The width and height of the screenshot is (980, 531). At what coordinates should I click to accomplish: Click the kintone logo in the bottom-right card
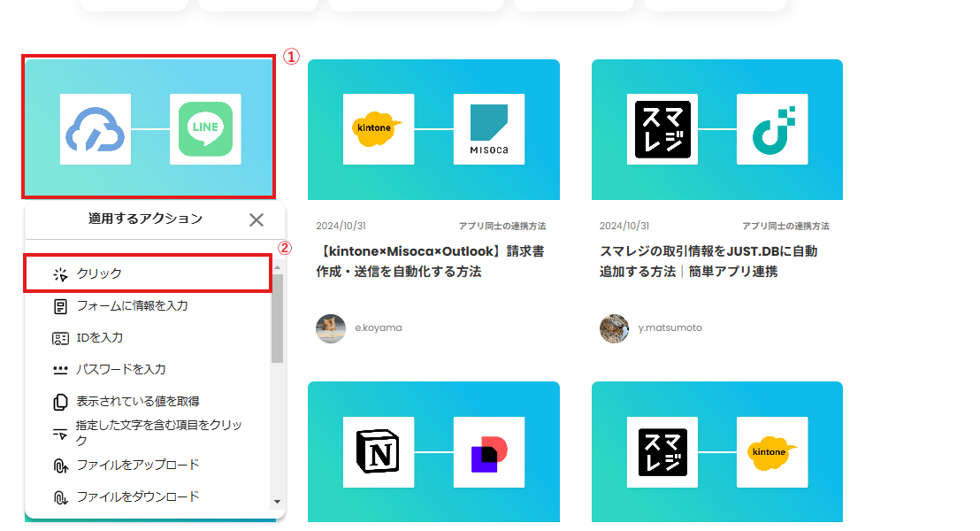(772, 452)
